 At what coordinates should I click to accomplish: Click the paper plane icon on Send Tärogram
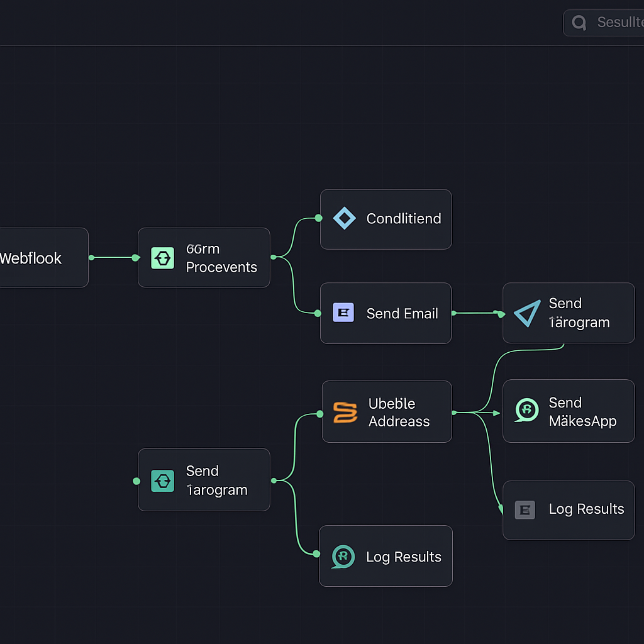pos(527,313)
